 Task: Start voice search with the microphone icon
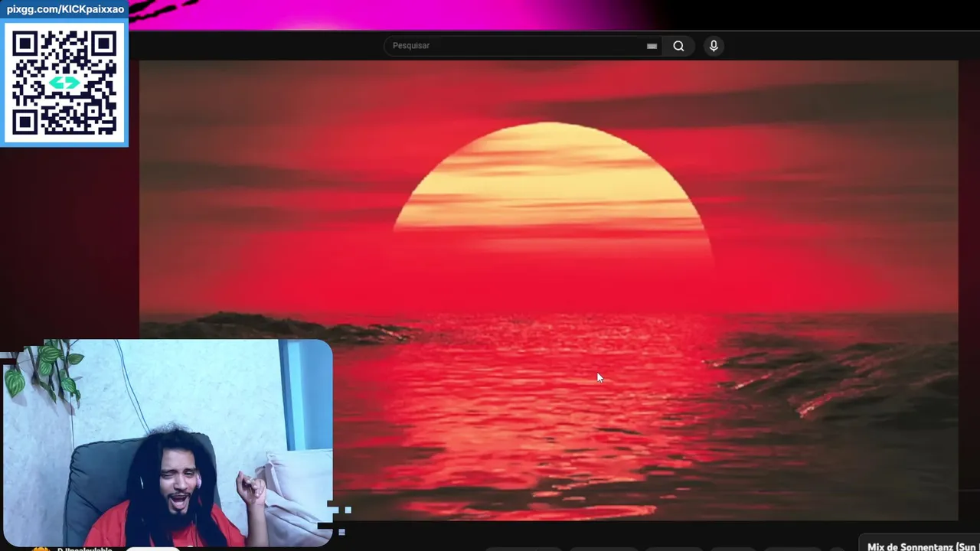(714, 46)
